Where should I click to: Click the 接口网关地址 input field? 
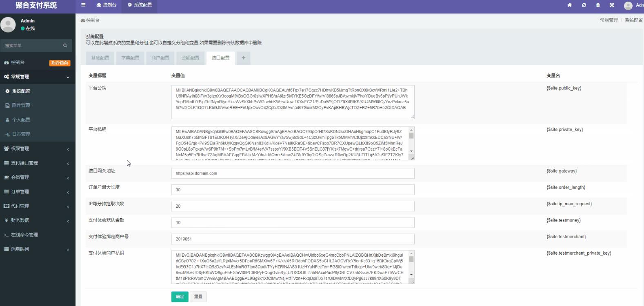[293, 173]
